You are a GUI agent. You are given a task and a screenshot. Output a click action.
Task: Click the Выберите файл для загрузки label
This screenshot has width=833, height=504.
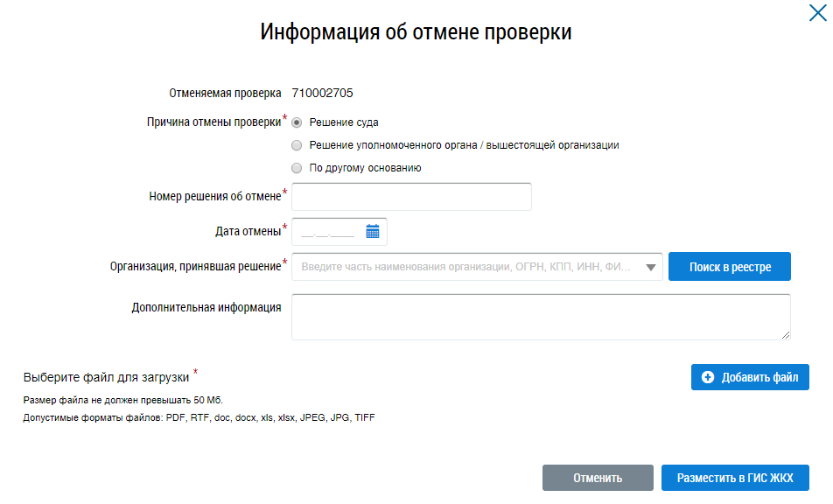click(107, 377)
